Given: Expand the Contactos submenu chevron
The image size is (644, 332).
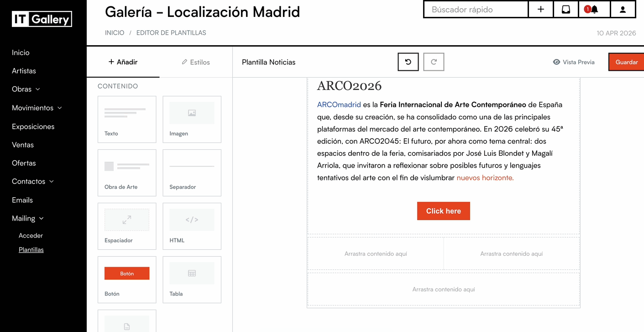Looking at the screenshot, I should (x=52, y=181).
